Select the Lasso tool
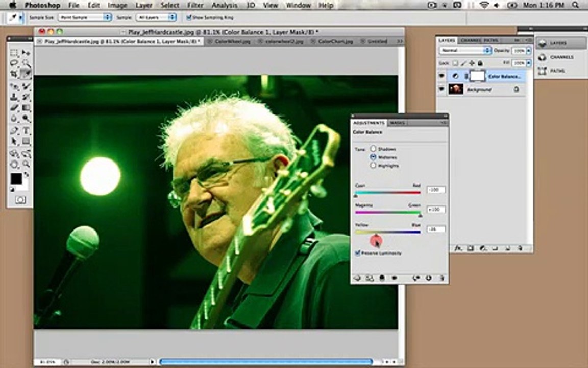588x368 pixels. tap(14, 63)
